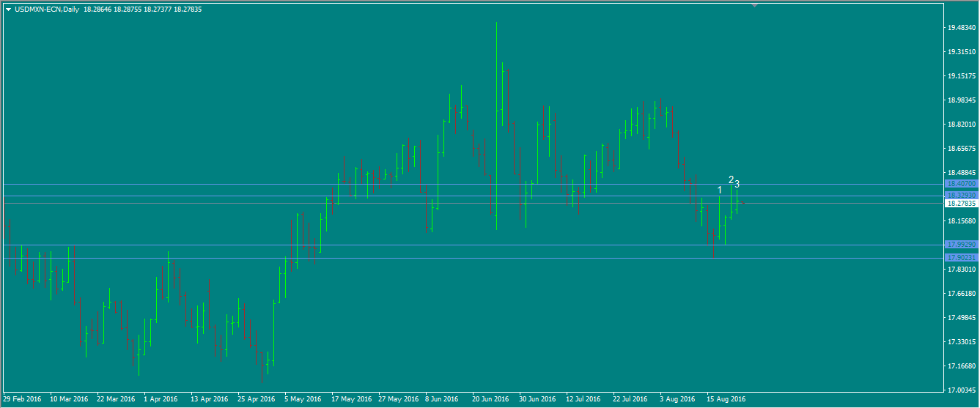
Task: Click the 17.49845 price scale label
Action: (x=961, y=318)
